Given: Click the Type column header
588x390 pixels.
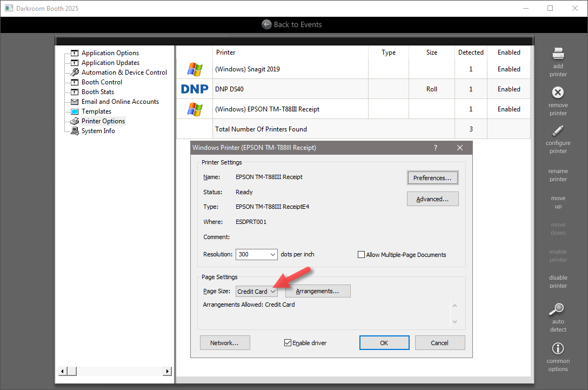Looking at the screenshot, I should [389, 52].
